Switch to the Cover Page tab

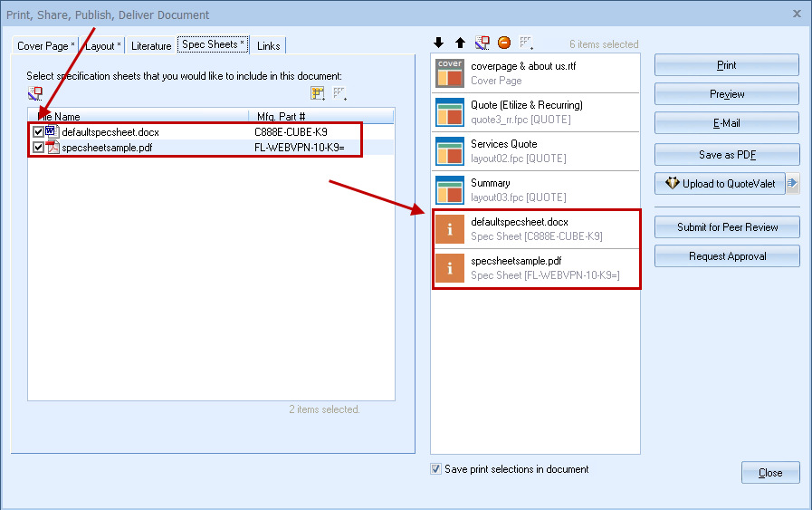click(45, 45)
